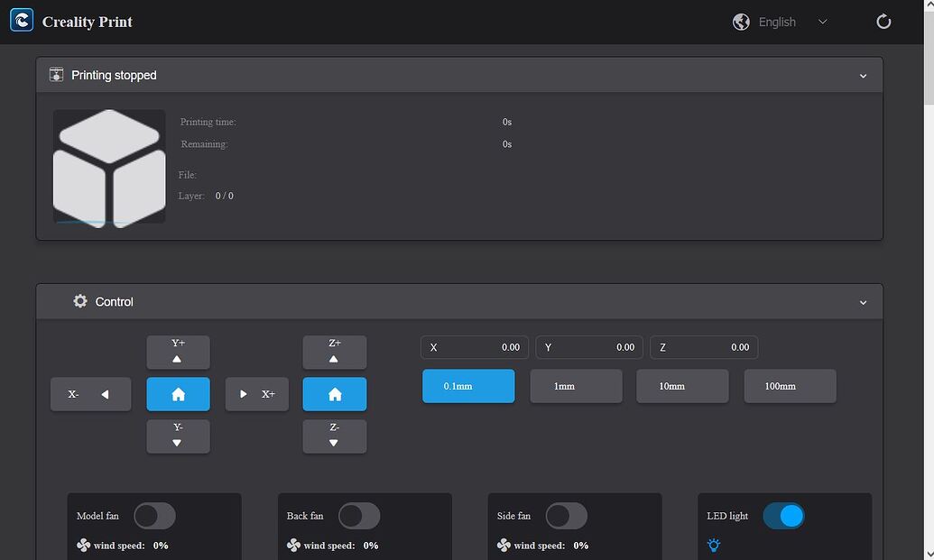Turn off the LED light toggle
This screenshot has width=934, height=560.
(x=784, y=516)
